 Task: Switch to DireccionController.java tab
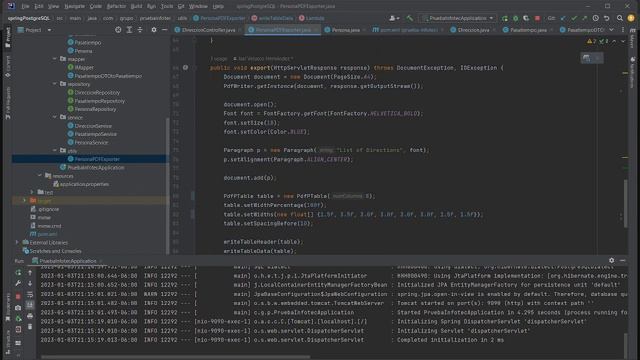208,30
